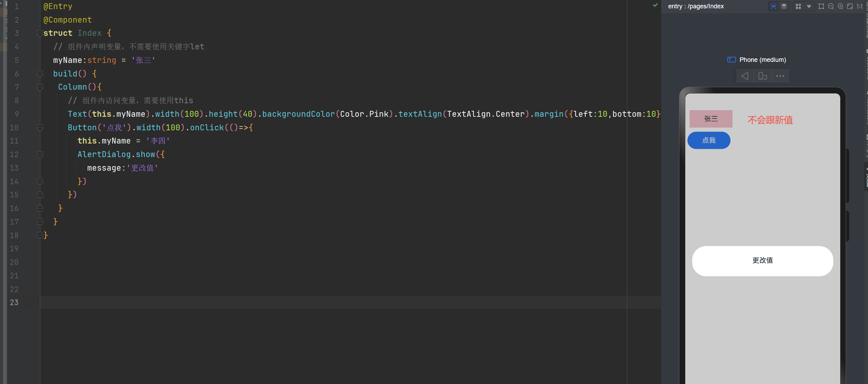Click the 点我 button in preview
Viewport: 868px width, 384px height.
click(709, 140)
